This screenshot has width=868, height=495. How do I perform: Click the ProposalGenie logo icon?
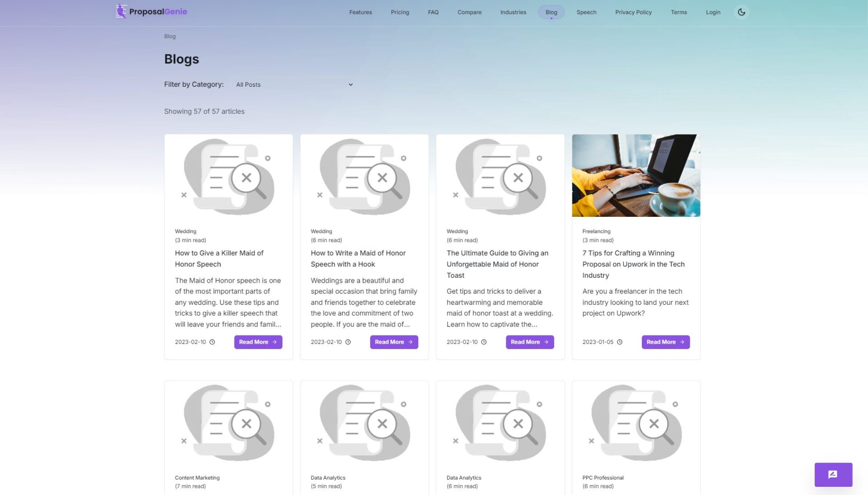pyautogui.click(x=121, y=11)
